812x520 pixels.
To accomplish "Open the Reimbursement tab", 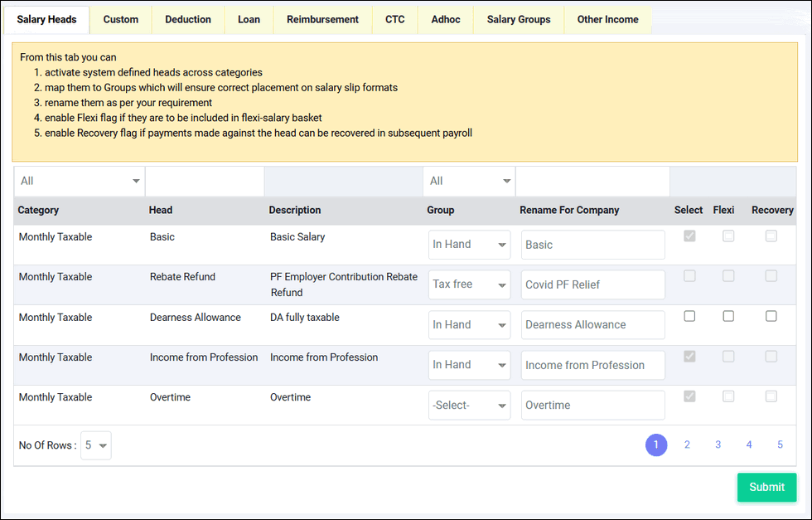I will tap(322, 20).
